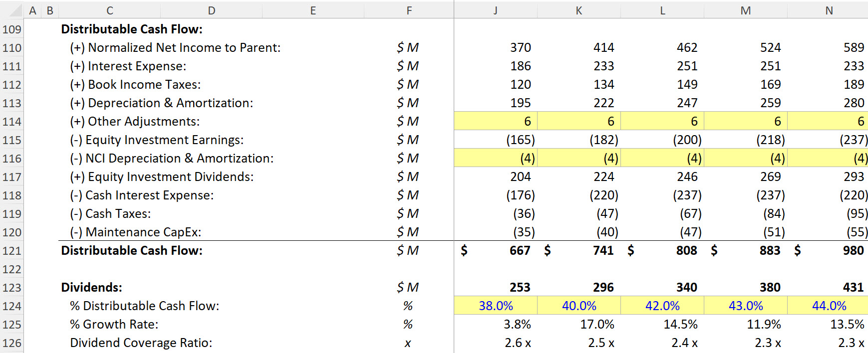Select column header N
This screenshot has height=353, width=868.
[828, 10]
